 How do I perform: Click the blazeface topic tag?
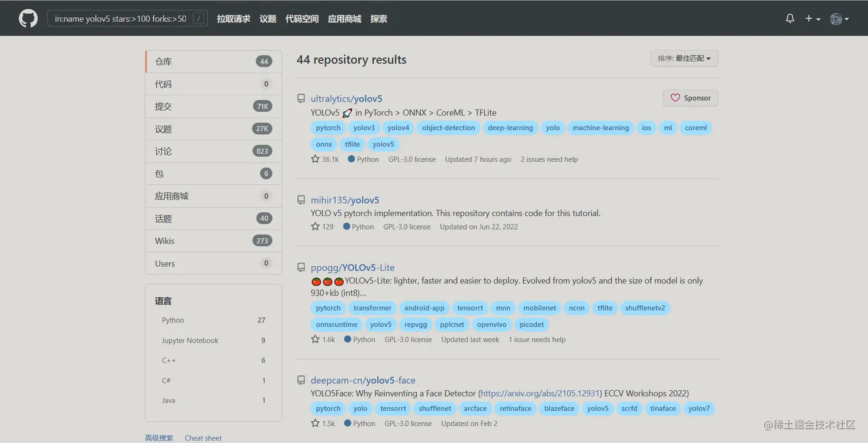click(559, 409)
